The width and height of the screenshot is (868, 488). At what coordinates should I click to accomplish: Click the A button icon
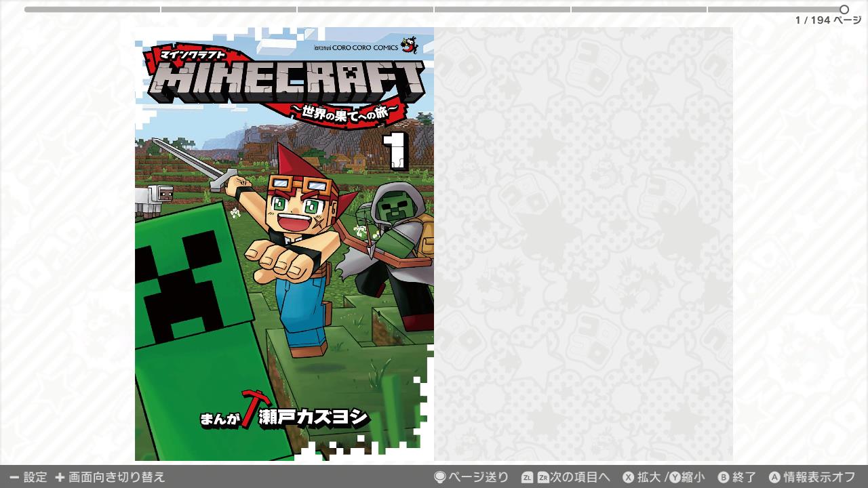(x=774, y=477)
